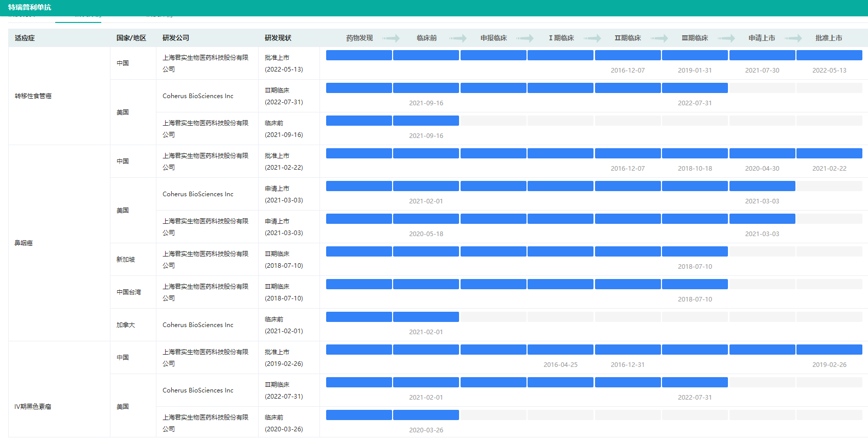Click the 2016-04-25 date in the melanoma row
Image resolution: width=868 pixels, height=440 pixels.
560,365
